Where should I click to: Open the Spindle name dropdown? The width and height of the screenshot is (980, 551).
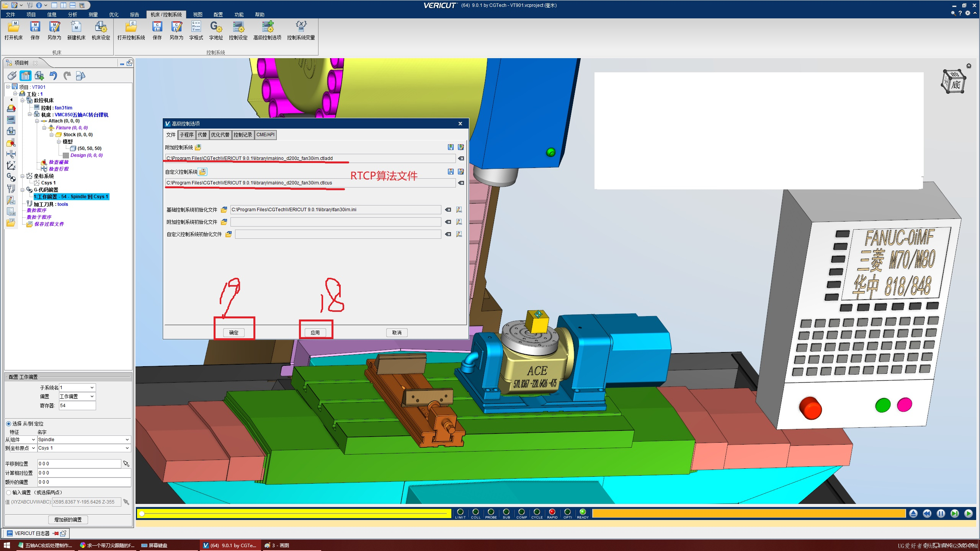84,440
